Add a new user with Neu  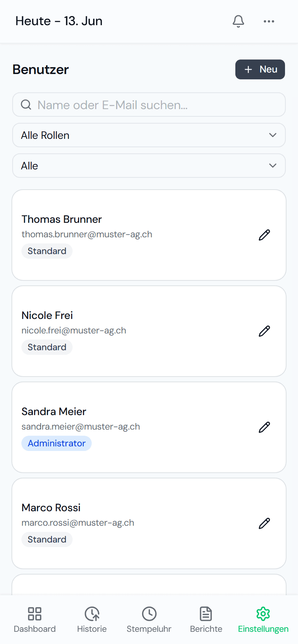(x=260, y=69)
